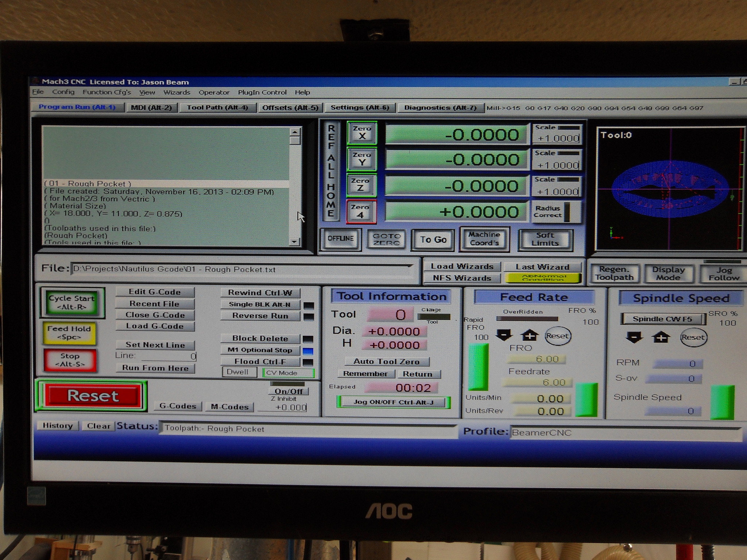Screen dimensions: 747x560
Task: Open the Wizards menu
Action: (x=177, y=92)
